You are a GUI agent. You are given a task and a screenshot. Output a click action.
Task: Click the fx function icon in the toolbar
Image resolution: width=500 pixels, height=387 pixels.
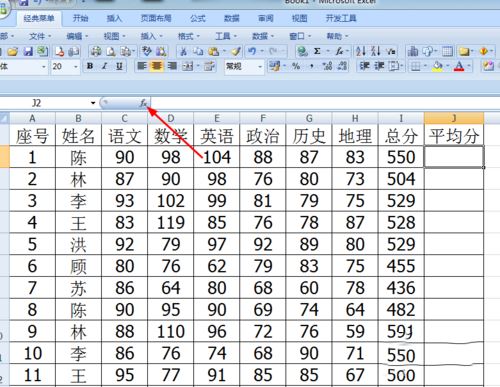[339, 51]
